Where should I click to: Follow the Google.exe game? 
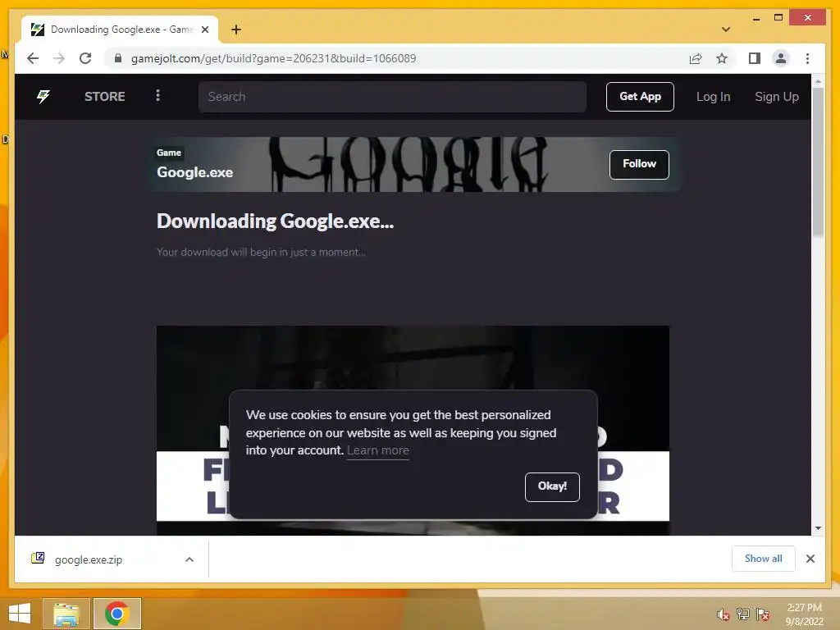click(x=638, y=164)
